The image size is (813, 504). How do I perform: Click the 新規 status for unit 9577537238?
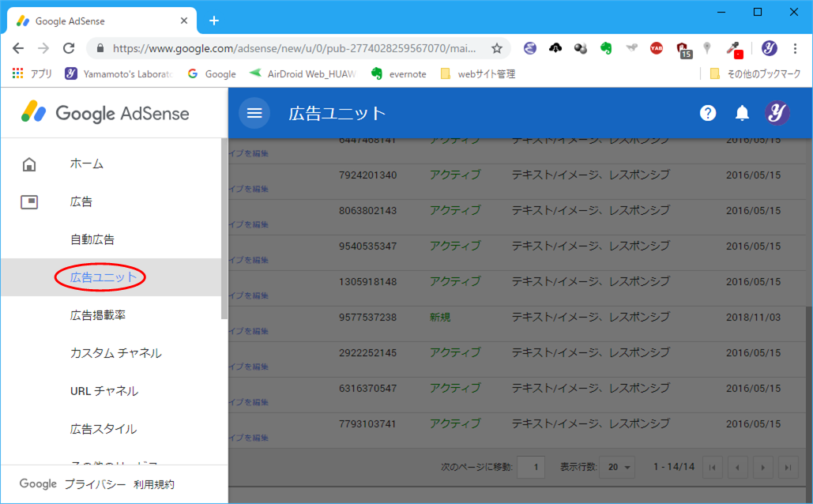[439, 317]
